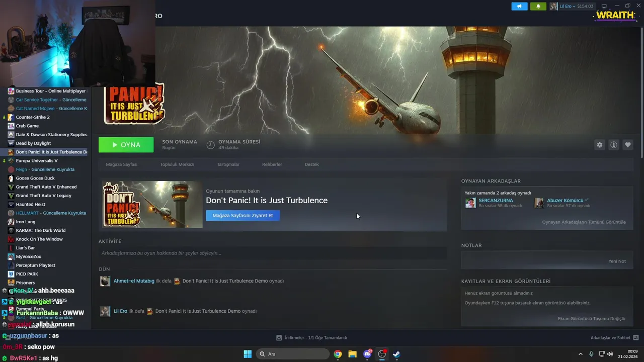Click the green OYNA play button
This screenshot has height=362, width=644.
[126, 145]
